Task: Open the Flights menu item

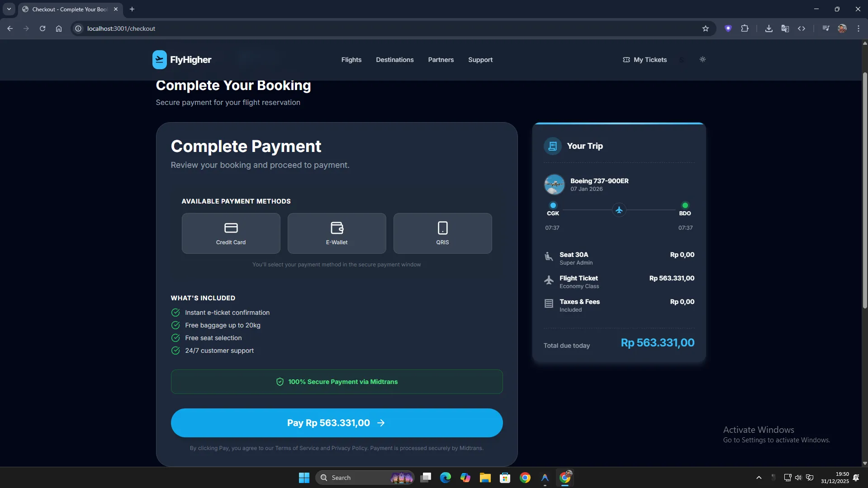Action: [351, 60]
